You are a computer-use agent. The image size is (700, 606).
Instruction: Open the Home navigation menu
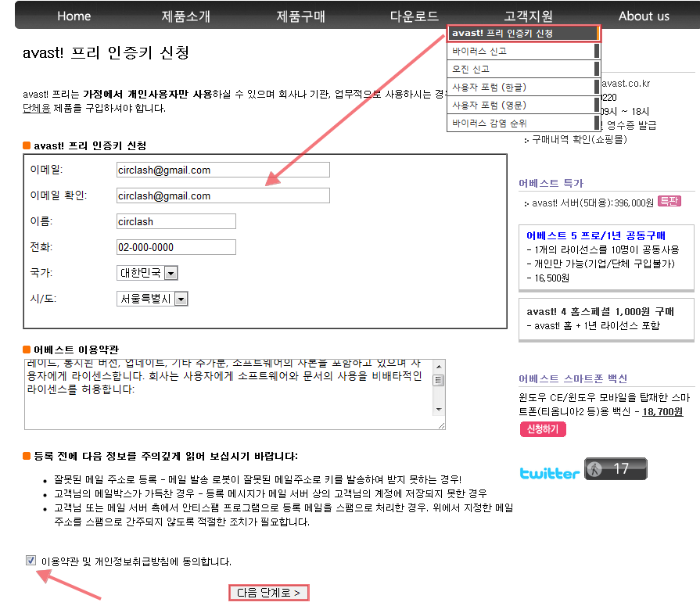coord(74,16)
